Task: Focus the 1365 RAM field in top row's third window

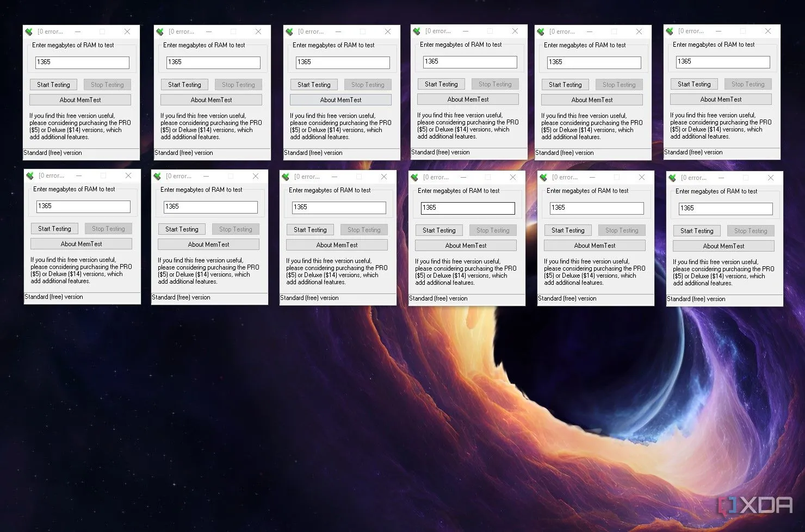Action: coord(343,62)
